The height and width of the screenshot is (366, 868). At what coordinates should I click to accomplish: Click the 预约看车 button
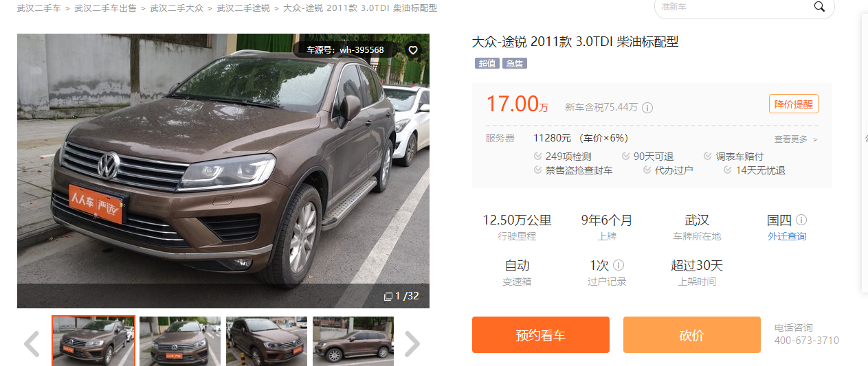[x=541, y=335]
